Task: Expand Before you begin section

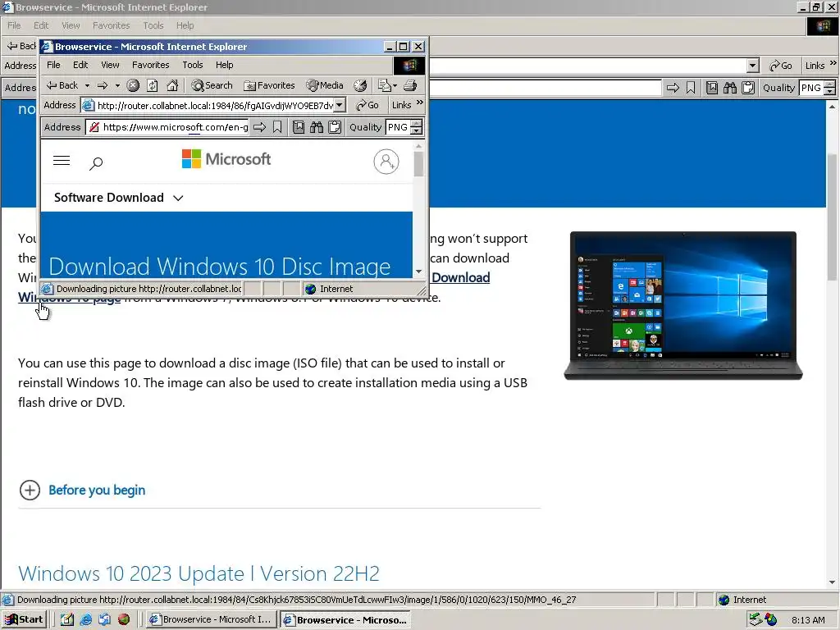Action: (82, 491)
